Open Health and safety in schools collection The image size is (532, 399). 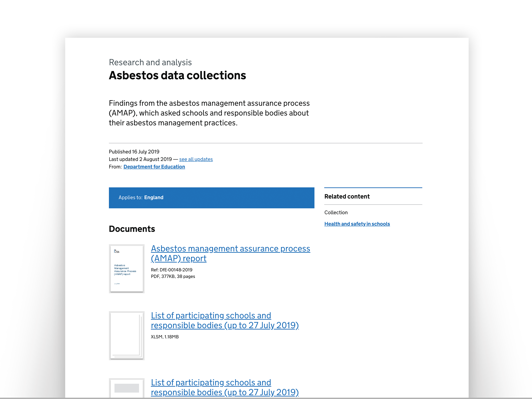click(x=357, y=224)
